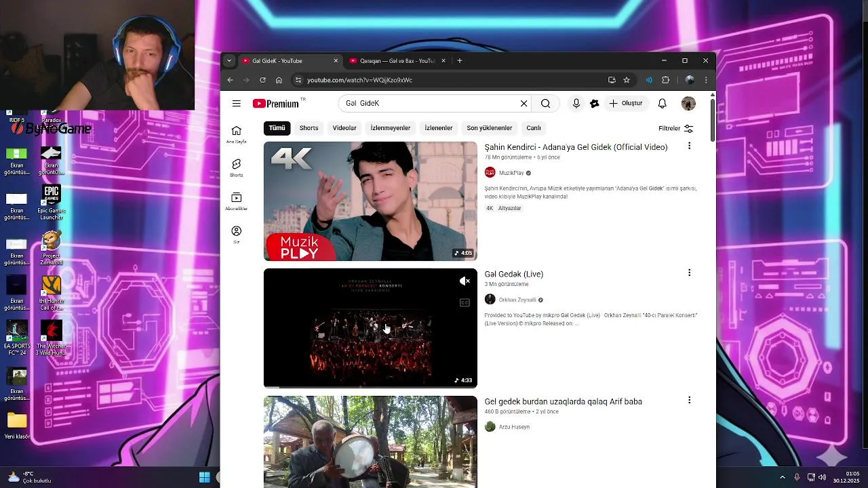The image size is (868, 488).
Task: Select the Son yüklenenler filter chip
Action: (x=490, y=128)
